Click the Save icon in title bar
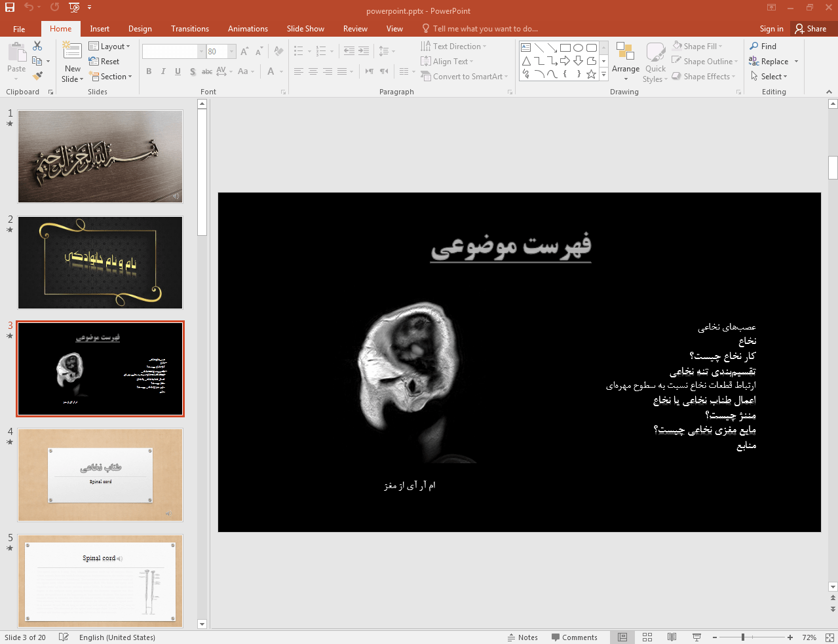The image size is (838, 644). pyautogui.click(x=10, y=7)
